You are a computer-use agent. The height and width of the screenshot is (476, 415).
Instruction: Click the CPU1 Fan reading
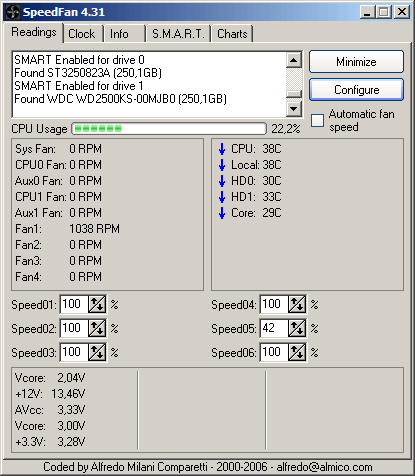click(58, 197)
